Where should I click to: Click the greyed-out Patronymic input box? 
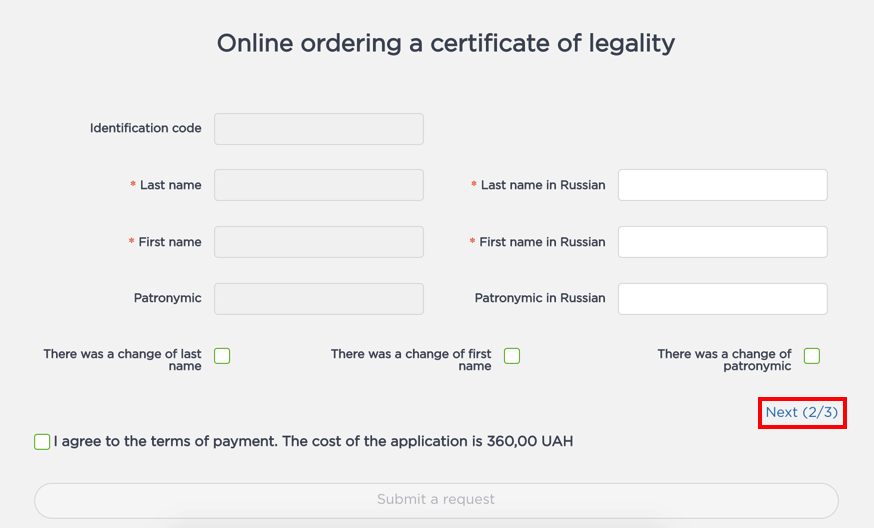tap(318, 299)
